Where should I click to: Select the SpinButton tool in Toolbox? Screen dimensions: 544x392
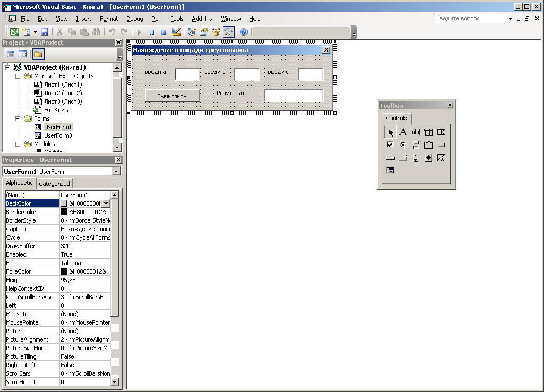click(429, 158)
